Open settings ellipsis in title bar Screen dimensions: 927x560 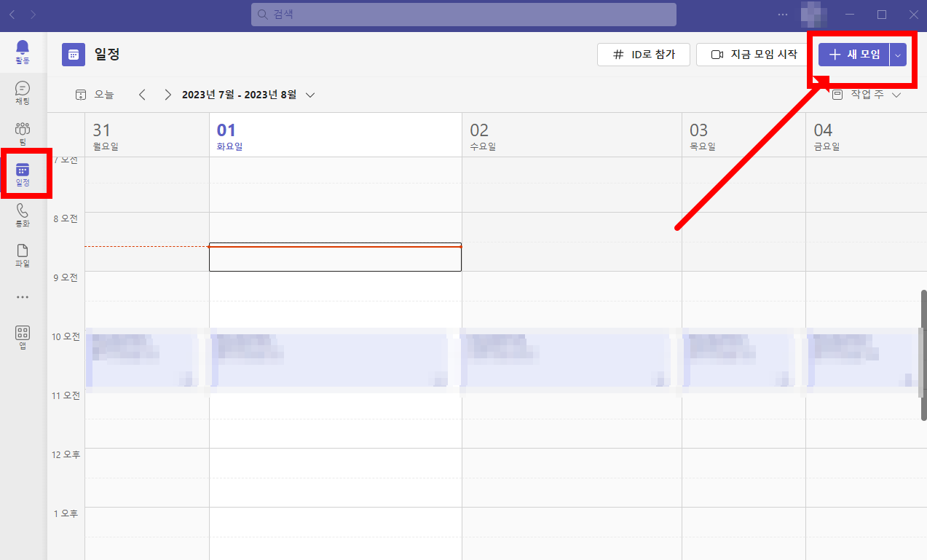coord(783,15)
